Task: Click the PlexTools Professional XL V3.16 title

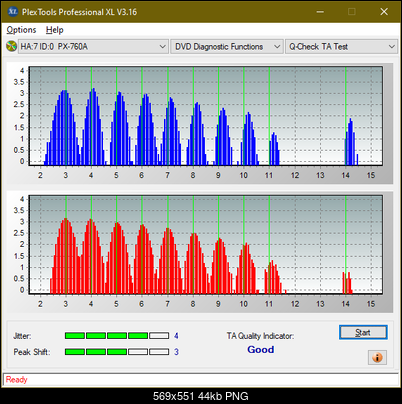Action: [79, 12]
